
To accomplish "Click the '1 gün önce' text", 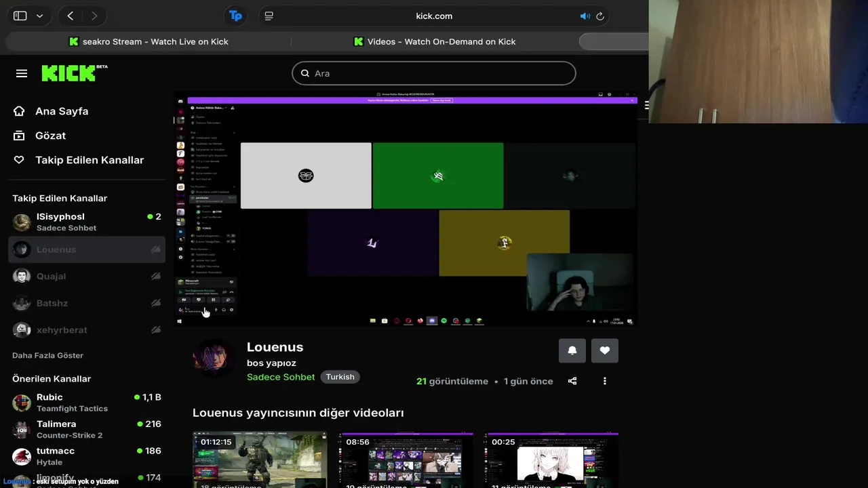I will tap(528, 381).
